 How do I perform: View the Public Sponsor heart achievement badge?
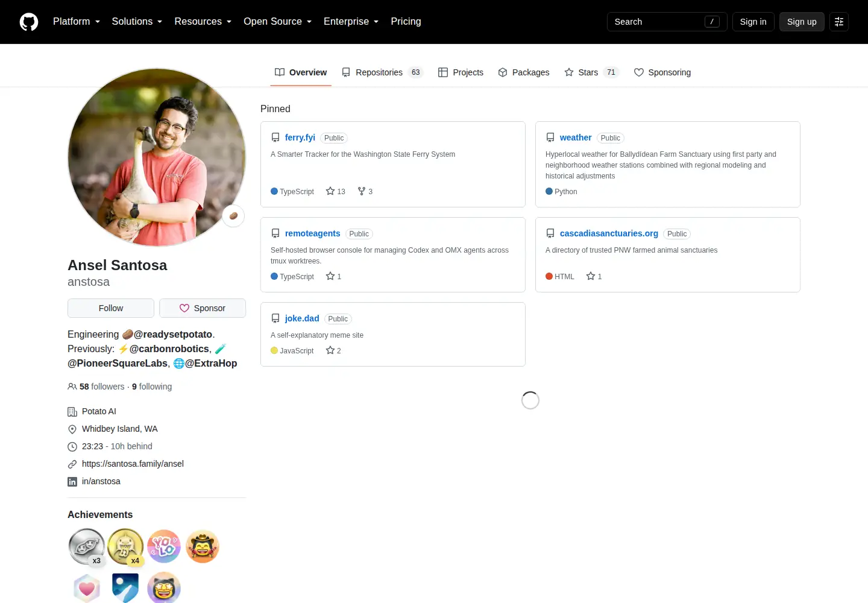[x=87, y=587]
